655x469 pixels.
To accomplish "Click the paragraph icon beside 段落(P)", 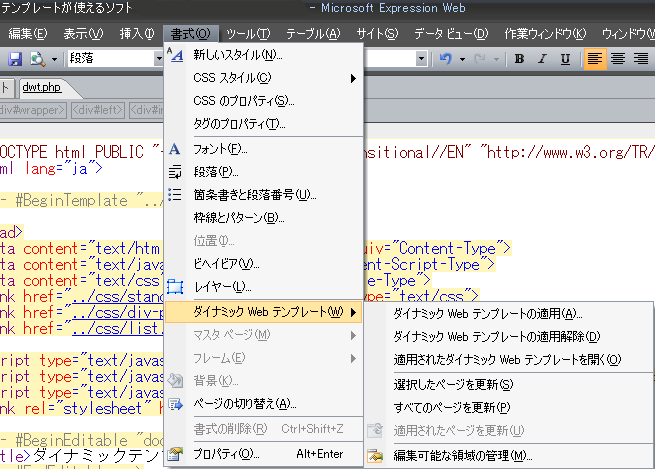I will click(175, 172).
